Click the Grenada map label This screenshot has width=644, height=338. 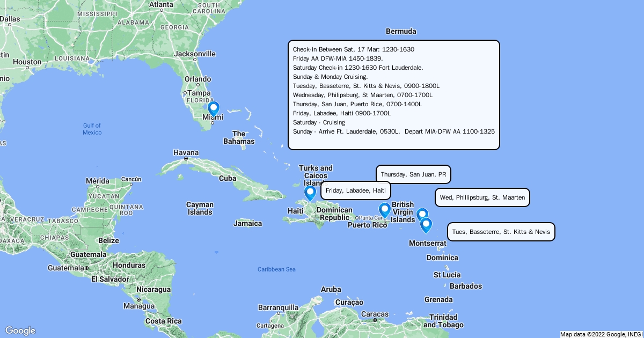pyautogui.click(x=438, y=299)
